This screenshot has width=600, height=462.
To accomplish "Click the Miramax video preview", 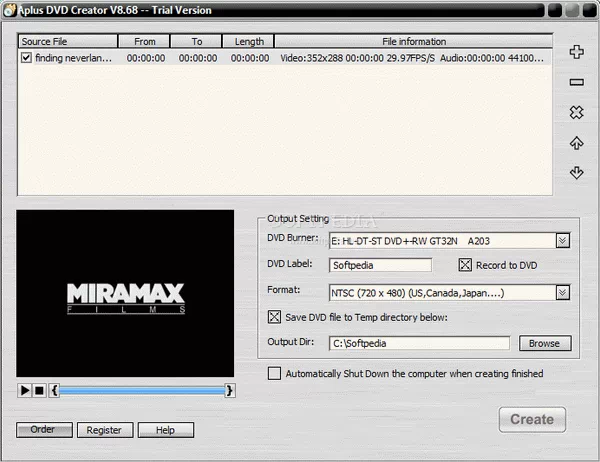I will point(125,294).
